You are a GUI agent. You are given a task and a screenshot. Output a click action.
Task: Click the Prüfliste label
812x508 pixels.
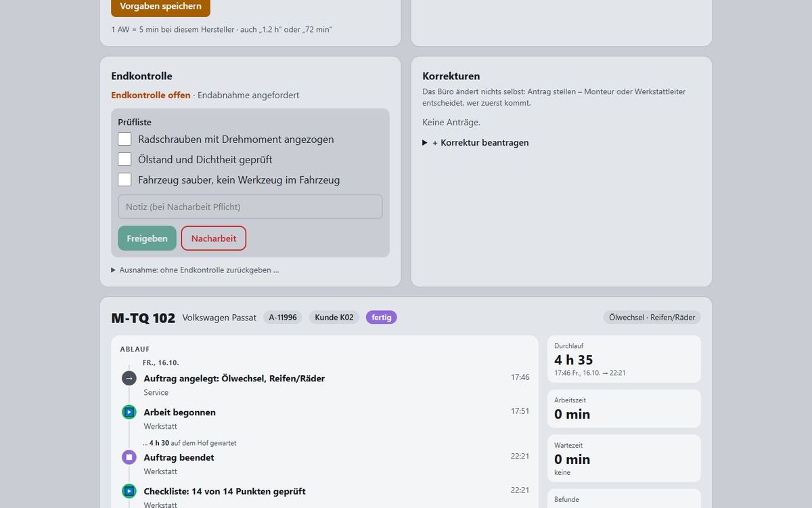[x=135, y=123]
